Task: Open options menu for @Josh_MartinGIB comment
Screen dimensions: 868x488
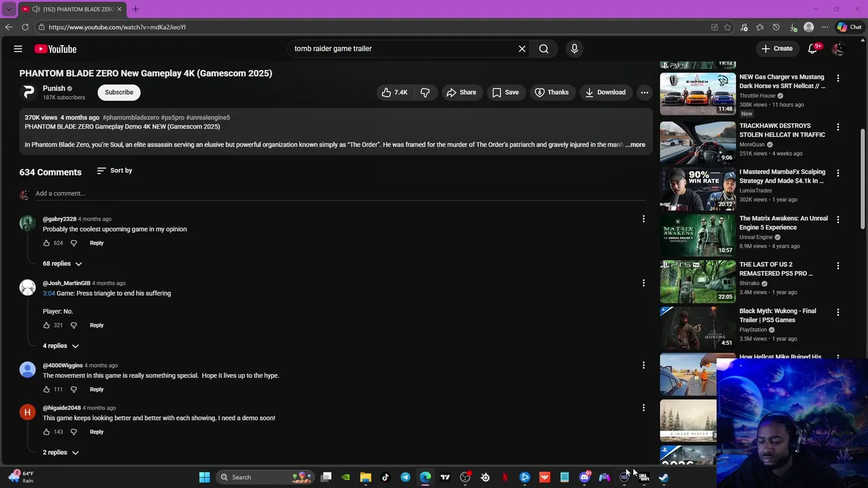Action: click(x=644, y=283)
